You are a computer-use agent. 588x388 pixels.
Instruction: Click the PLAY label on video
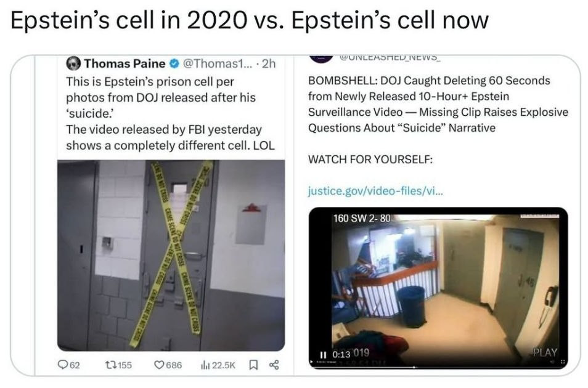tap(544, 353)
